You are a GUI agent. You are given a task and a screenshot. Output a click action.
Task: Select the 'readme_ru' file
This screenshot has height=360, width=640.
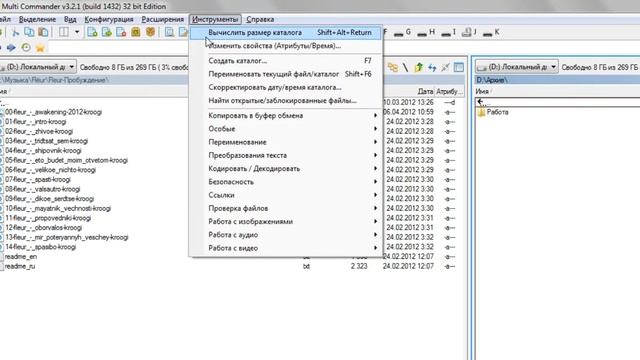point(20,267)
